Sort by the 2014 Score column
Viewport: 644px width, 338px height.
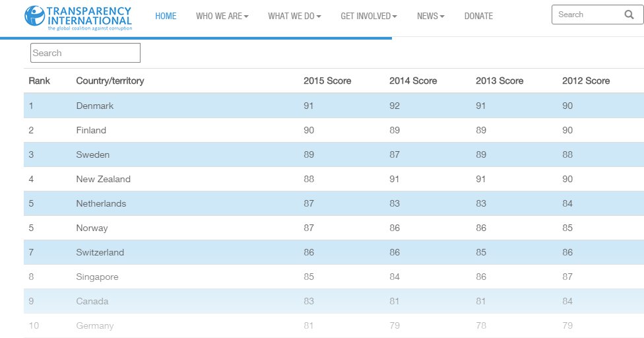tap(413, 81)
